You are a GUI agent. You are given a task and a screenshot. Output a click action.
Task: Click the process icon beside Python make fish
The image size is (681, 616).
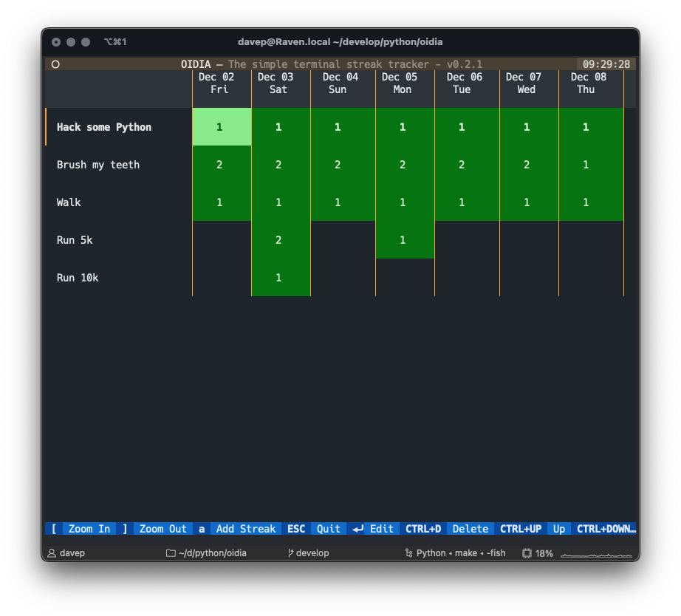click(408, 553)
